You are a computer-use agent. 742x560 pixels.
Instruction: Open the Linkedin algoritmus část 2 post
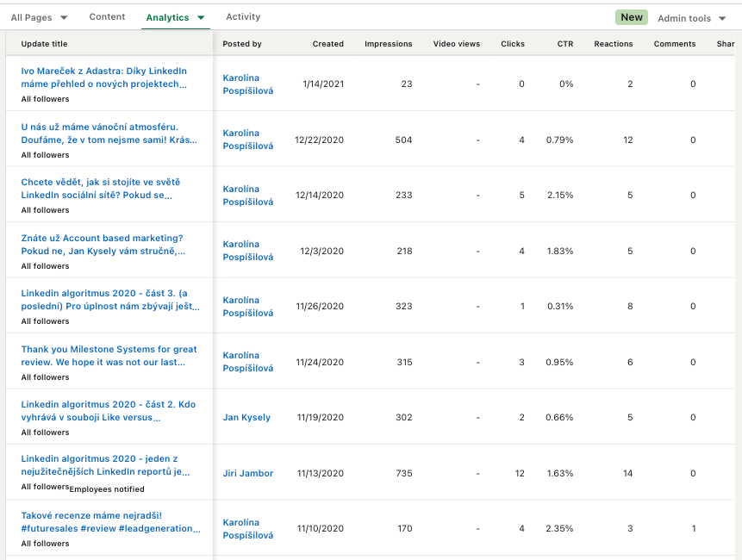click(x=109, y=411)
